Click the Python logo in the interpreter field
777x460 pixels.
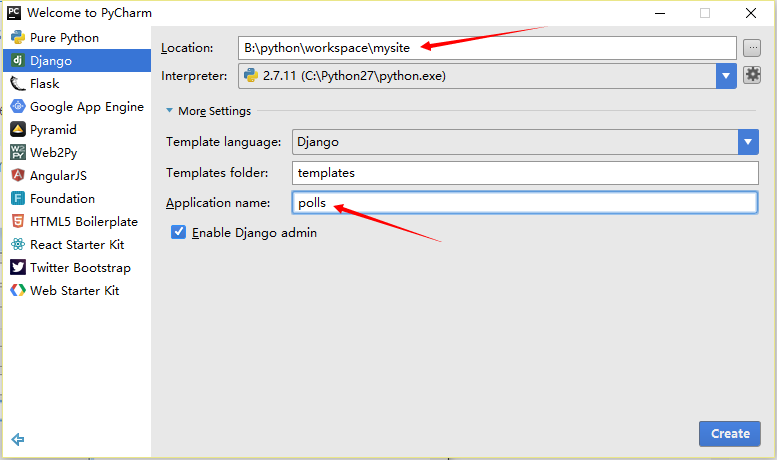(x=251, y=75)
